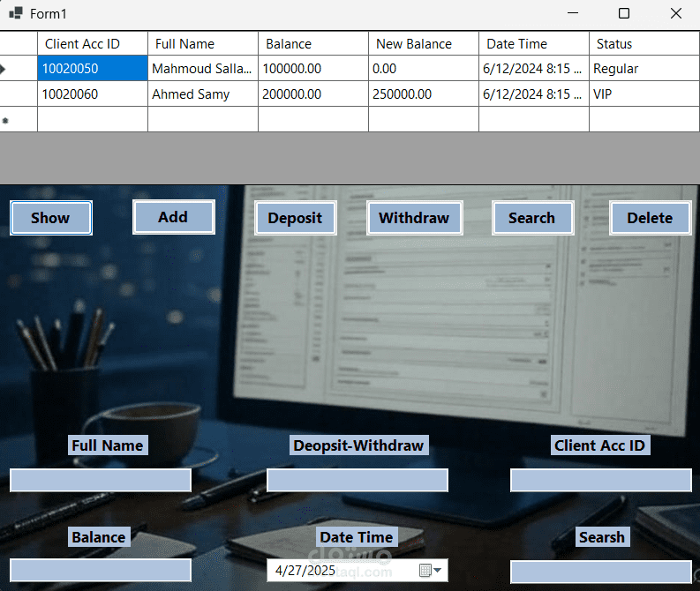Click the Add button
This screenshot has height=591, width=700.
coord(174,217)
